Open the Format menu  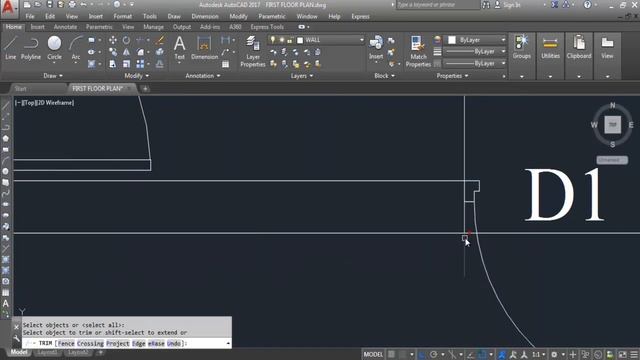click(122, 17)
